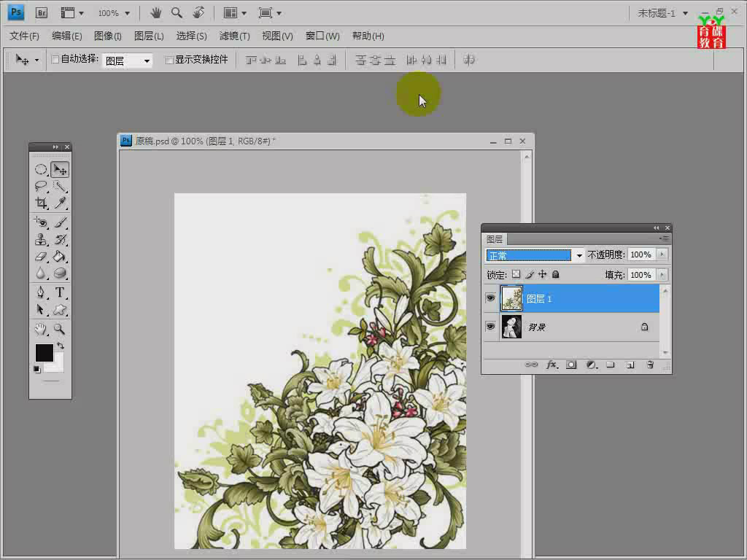Select the Paint Bucket tool

60,256
